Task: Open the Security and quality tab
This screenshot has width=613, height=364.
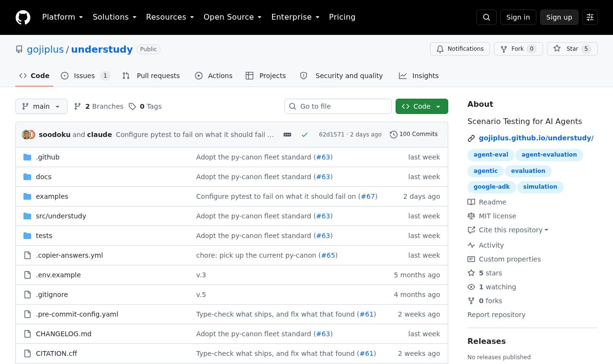Action: (341, 76)
